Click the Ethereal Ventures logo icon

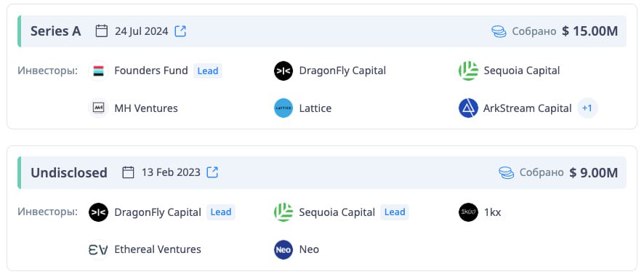tap(99, 249)
